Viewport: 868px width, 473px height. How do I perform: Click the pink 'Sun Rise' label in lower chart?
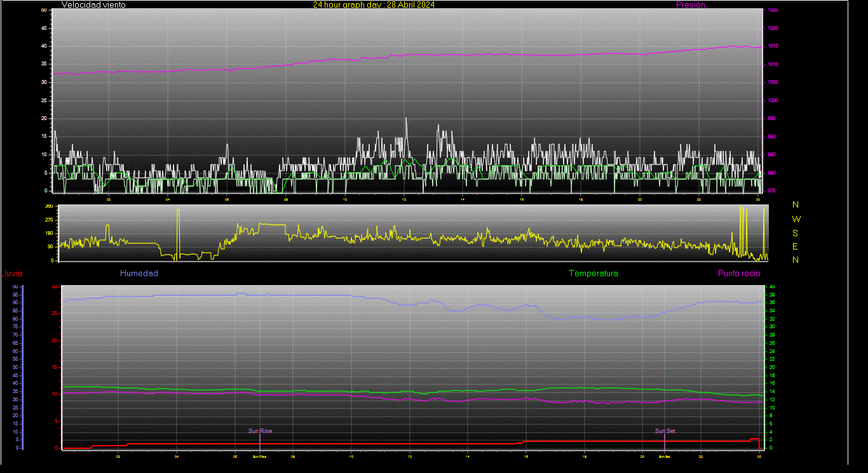(x=260, y=431)
